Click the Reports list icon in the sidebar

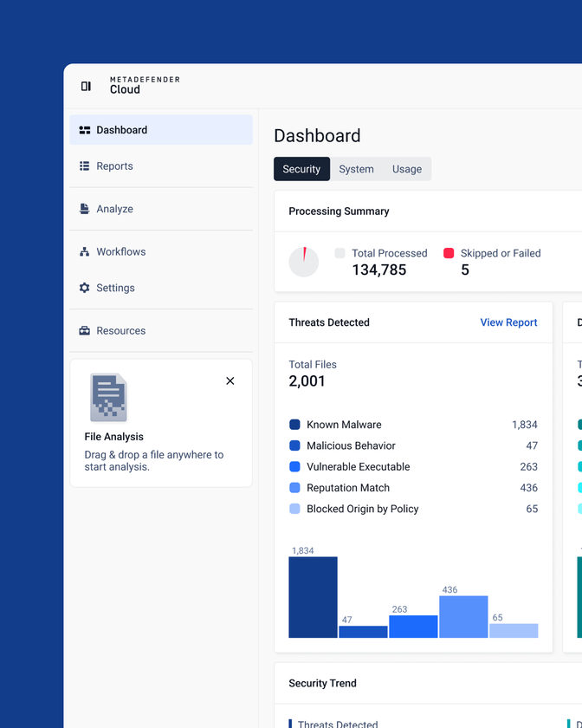(85, 166)
